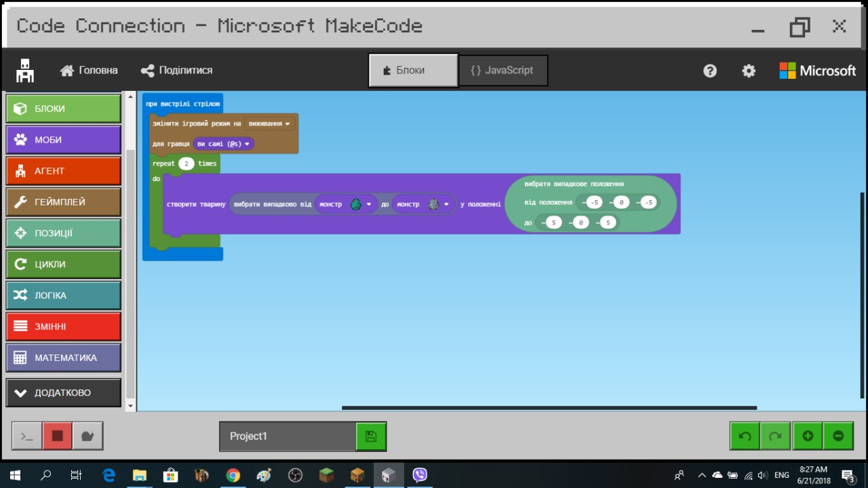Open OBS Studio from taskbar
This screenshot has height=488, width=868.
(x=295, y=475)
